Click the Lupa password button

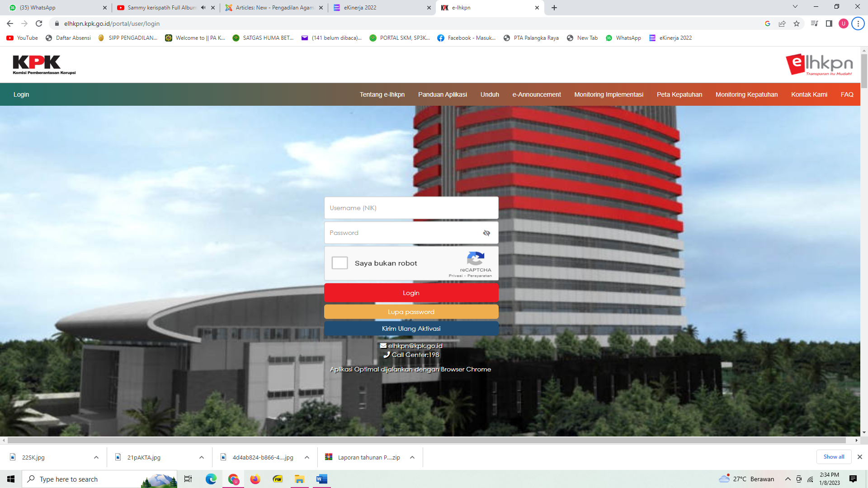411,312
